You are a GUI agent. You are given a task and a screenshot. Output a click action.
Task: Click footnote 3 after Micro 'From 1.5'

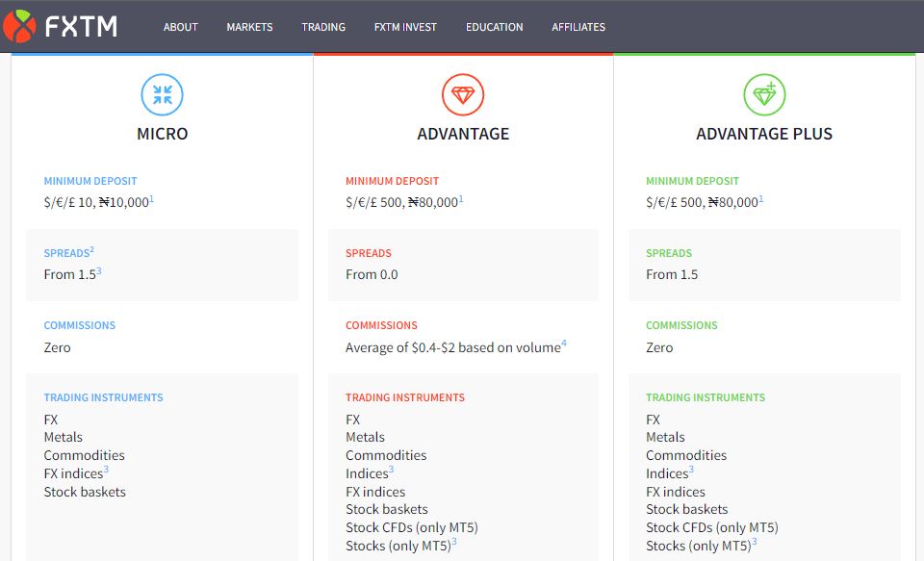pos(99,271)
